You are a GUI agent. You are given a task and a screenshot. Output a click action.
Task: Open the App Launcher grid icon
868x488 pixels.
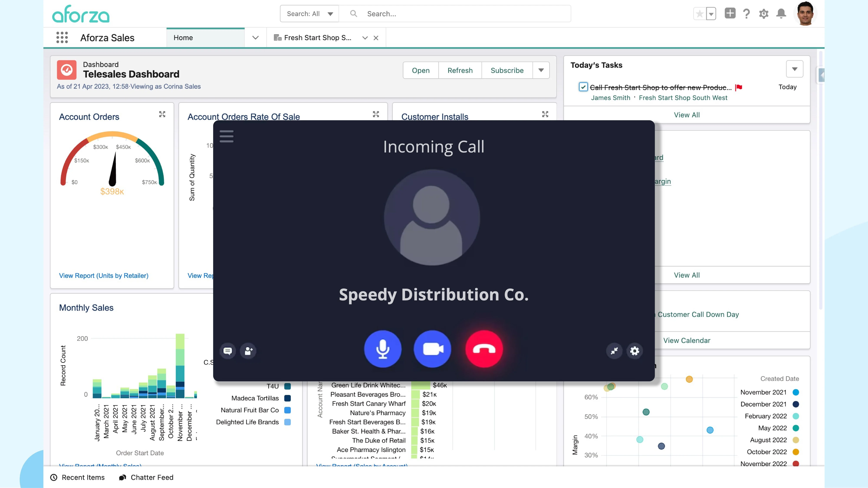(62, 37)
